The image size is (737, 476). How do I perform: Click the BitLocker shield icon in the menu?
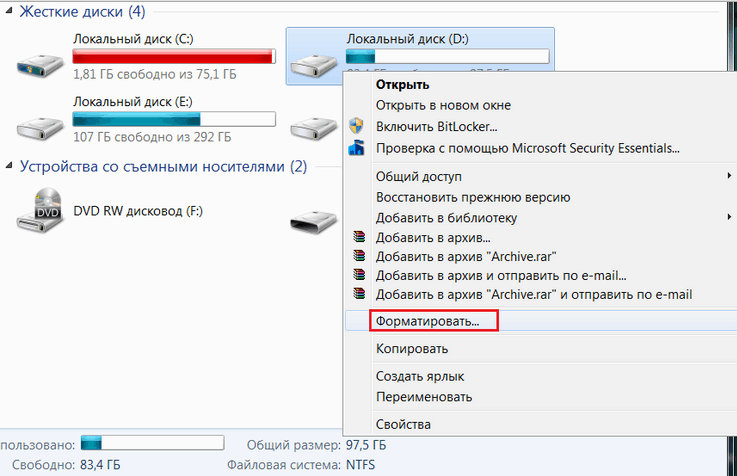coord(357,126)
